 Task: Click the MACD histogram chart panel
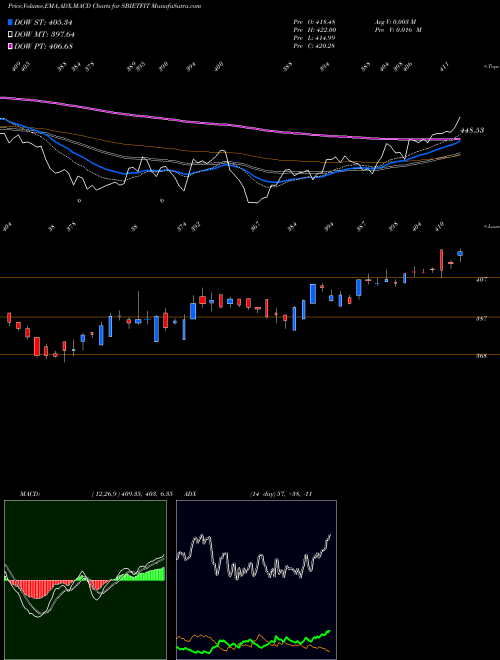(x=85, y=580)
